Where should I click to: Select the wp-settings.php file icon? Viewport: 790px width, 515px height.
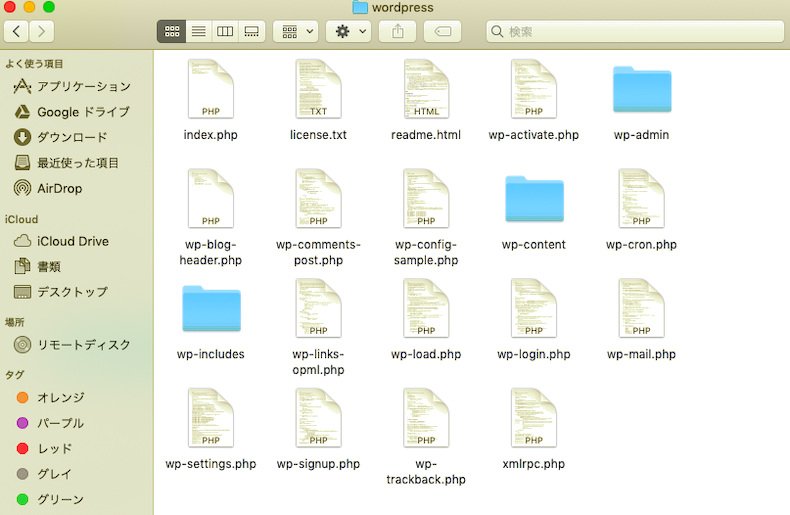[x=211, y=418]
